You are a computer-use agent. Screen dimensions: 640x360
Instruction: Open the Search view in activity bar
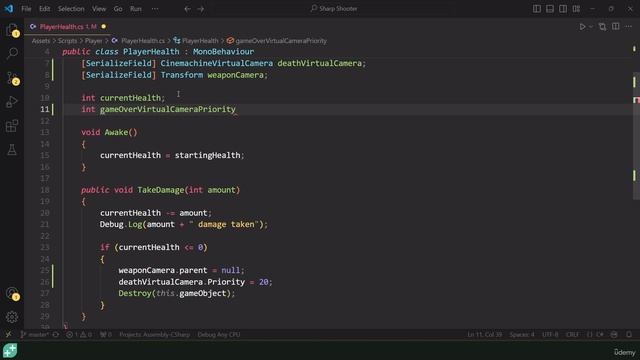12,53
